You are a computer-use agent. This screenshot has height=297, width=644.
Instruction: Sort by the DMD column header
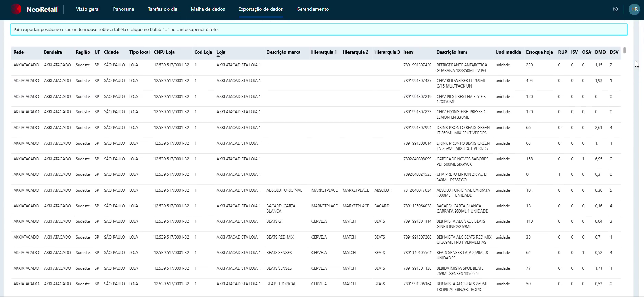[600, 52]
